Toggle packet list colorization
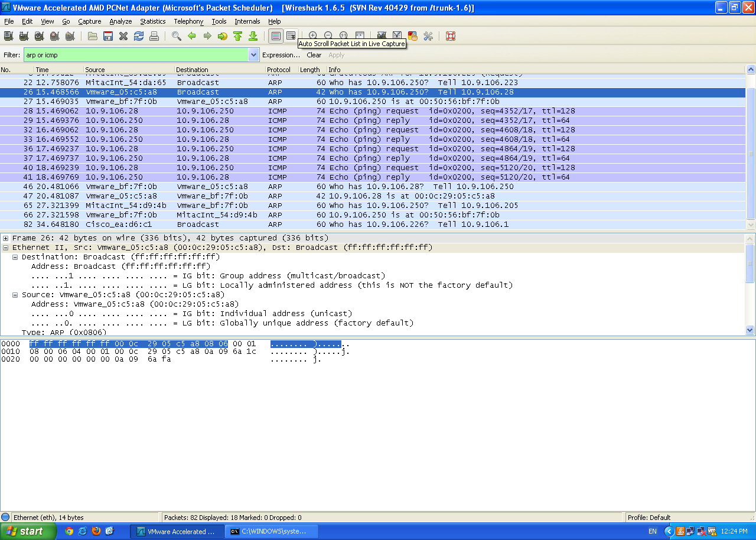 pyautogui.click(x=275, y=35)
